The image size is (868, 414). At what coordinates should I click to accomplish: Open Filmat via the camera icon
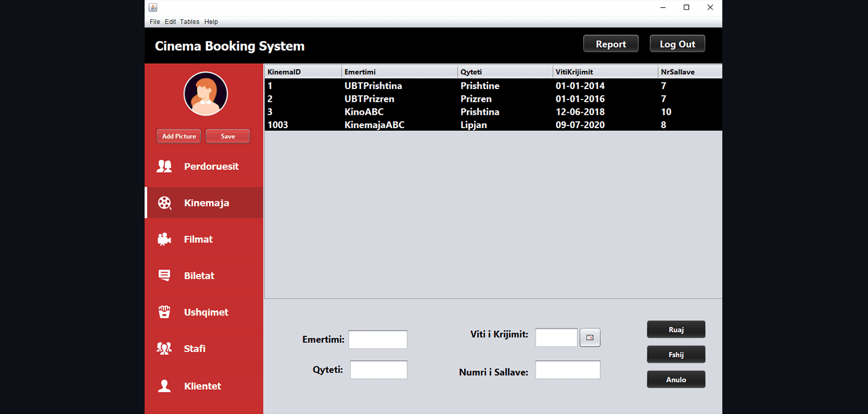(164, 239)
